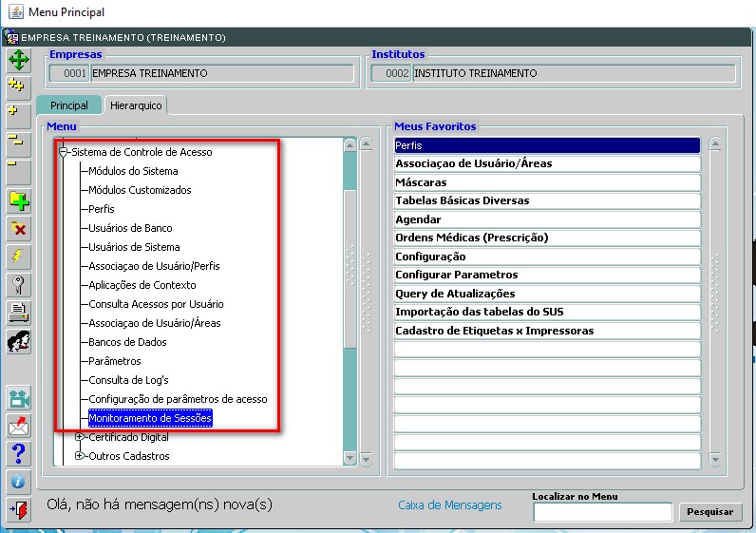Open the Caixa de Mensagens link
The image size is (756, 533).
pyautogui.click(x=450, y=505)
